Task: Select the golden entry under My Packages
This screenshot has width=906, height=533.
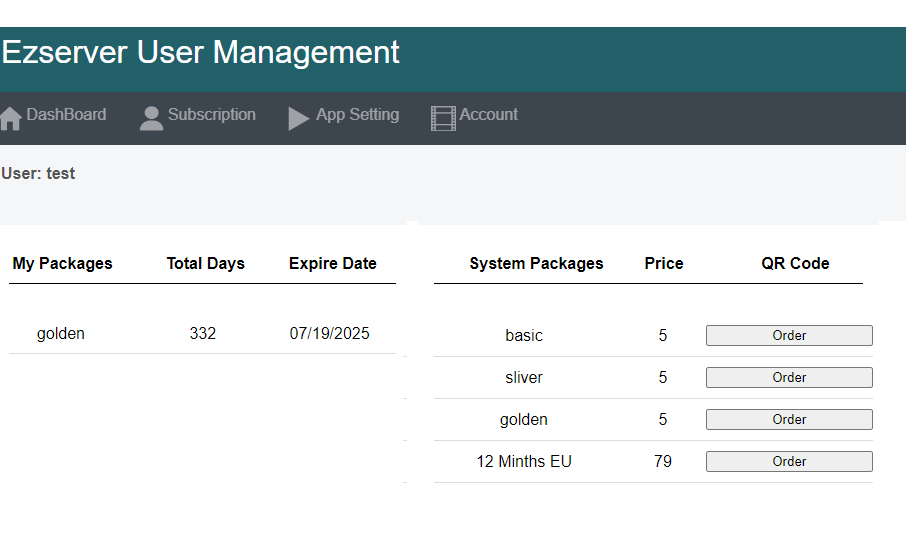Action: (61, 334)
